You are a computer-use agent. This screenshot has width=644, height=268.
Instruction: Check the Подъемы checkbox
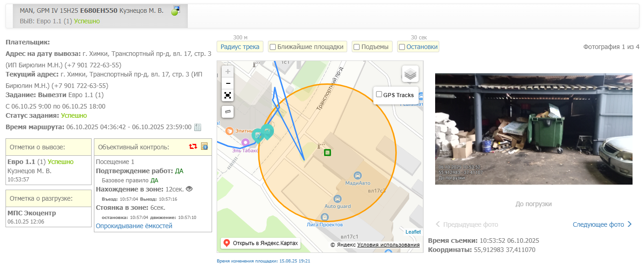[x=357, y=47]
